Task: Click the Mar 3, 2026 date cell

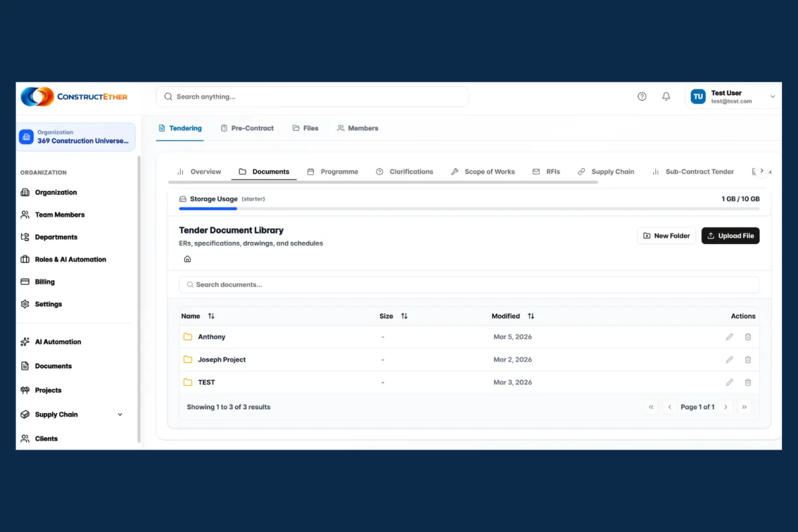Action: [x=513, y=382]
